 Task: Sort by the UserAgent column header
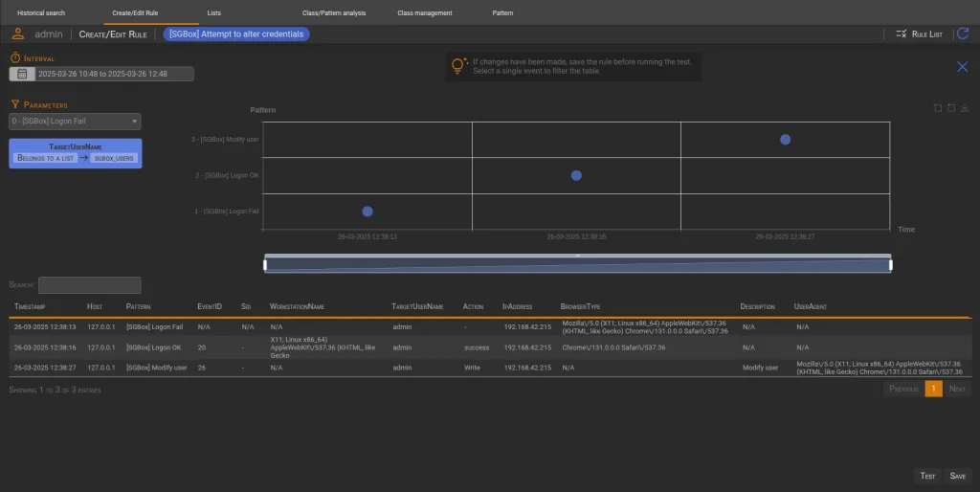(810, 306)
